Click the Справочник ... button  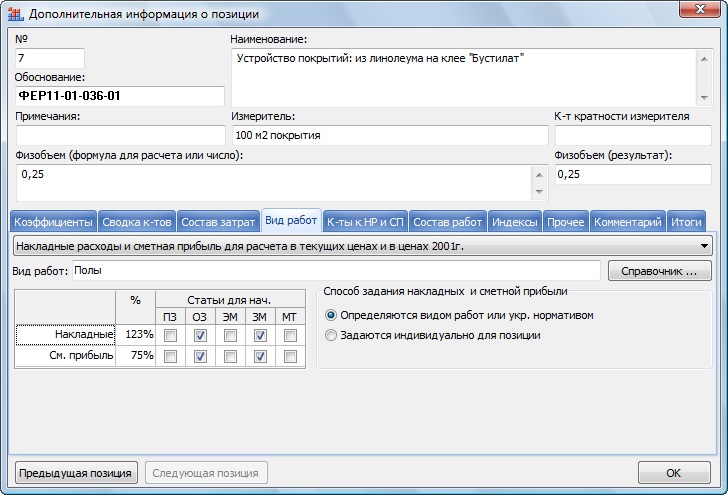659,271
